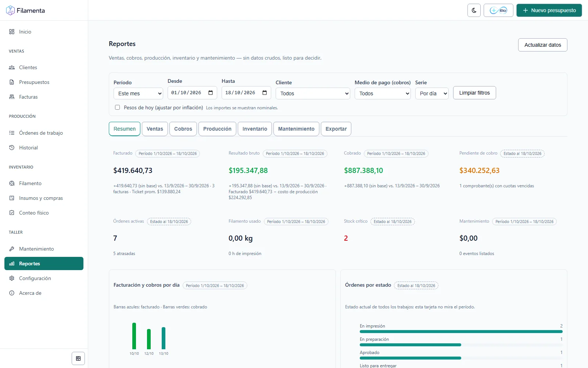Open Filamento via its spool icon

point(12,183)
